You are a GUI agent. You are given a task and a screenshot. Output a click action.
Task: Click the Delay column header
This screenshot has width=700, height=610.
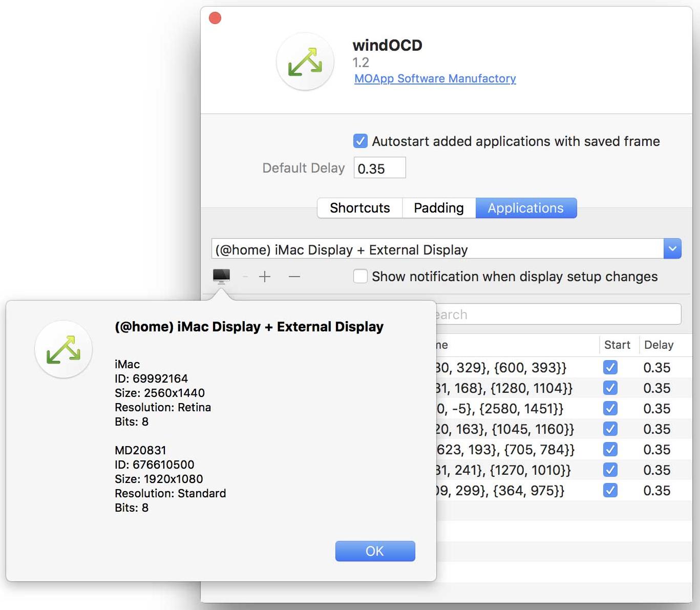click(659, 345)
